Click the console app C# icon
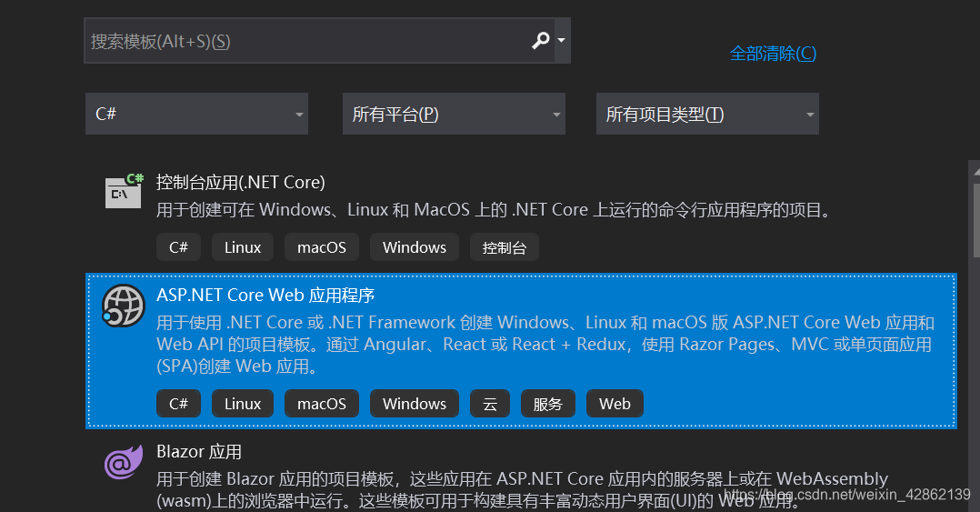980x512 pixels. point(124,191)
